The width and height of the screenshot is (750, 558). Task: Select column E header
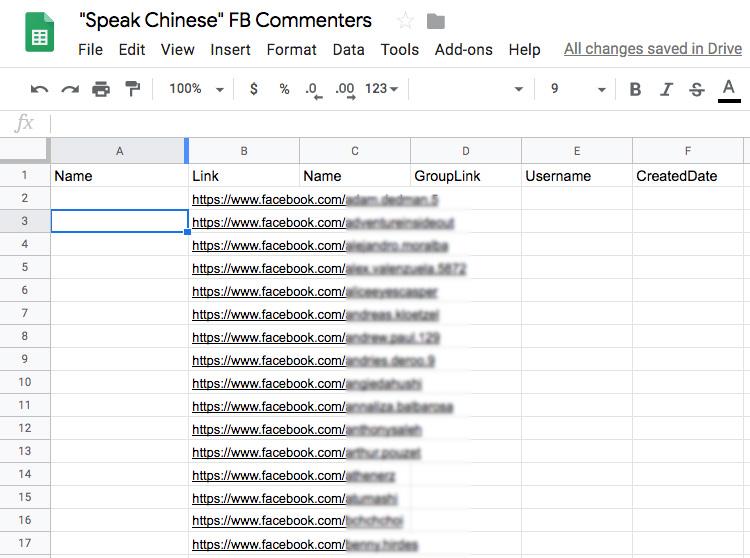tap(577, 151)
